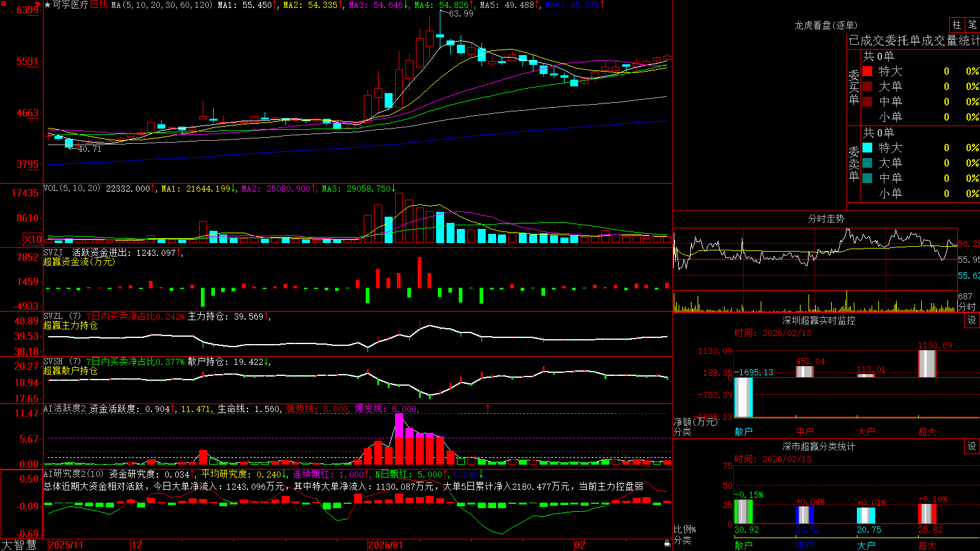Click the blue 中户 bar showing 22.51
This screenshot has height=551, width=980.
[x=805, y=515]
